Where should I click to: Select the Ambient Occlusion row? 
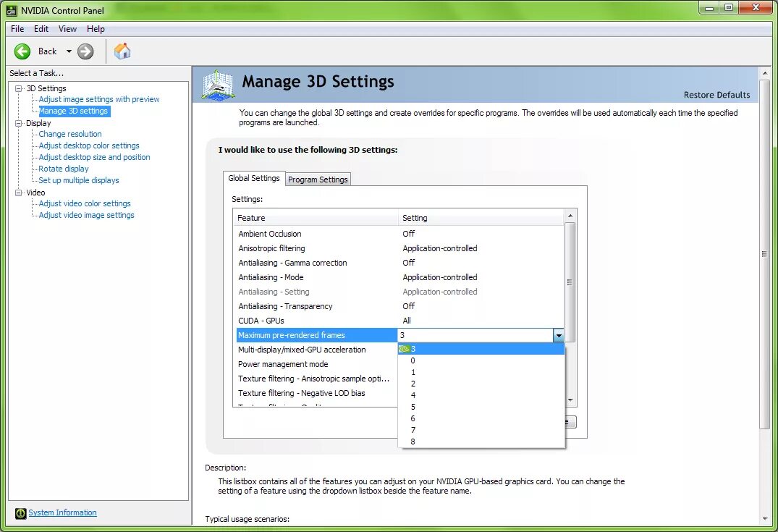point(399,234)
